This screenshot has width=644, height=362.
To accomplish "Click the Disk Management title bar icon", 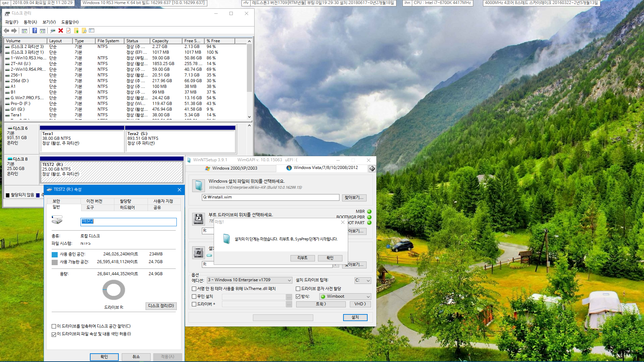I will coord(7,13).
